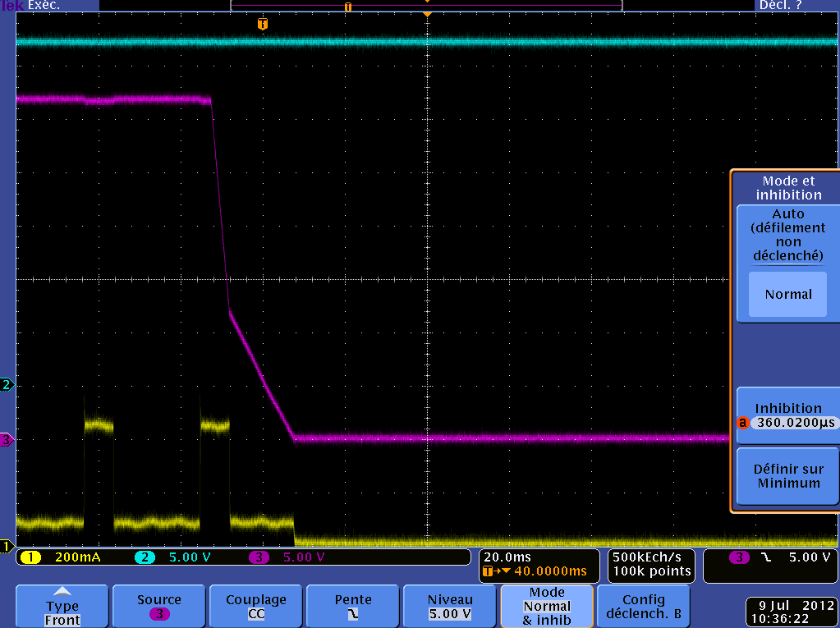Click the magenta 5.00 V channel 3 scale
The height and width of the screenshot is (628, 840).
pyautogui.click(x=304, y=557)
